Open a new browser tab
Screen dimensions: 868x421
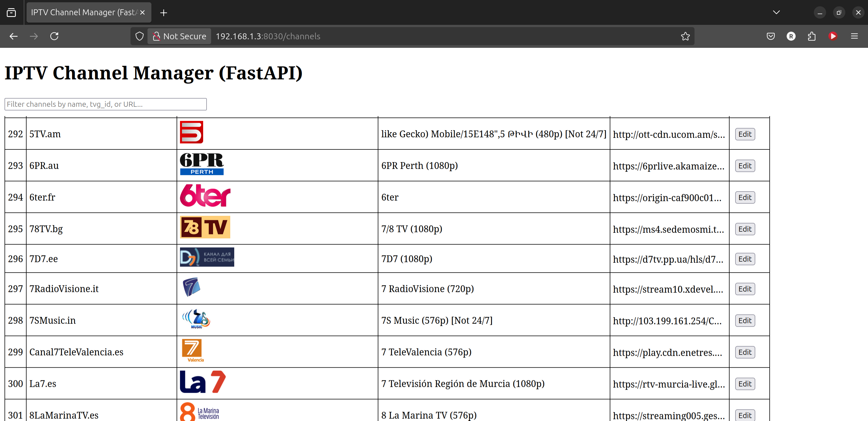pos(163,12)
